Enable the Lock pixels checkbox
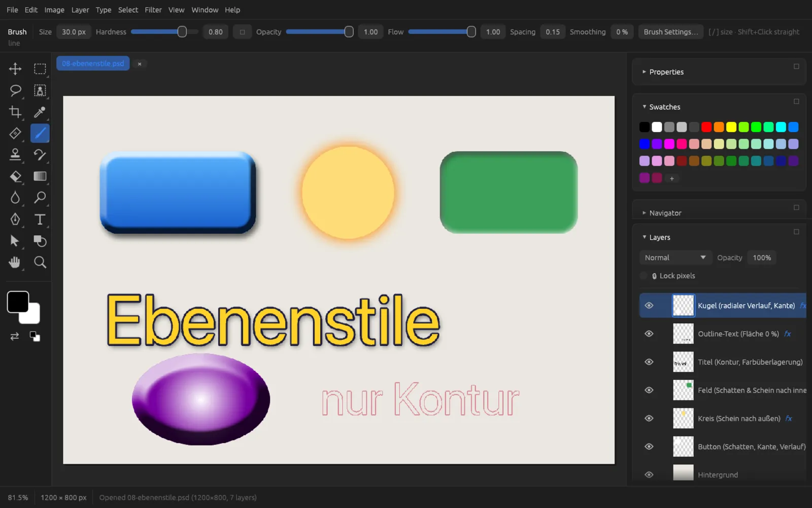Screen dimensions: 812x508 tap(644, 276)
